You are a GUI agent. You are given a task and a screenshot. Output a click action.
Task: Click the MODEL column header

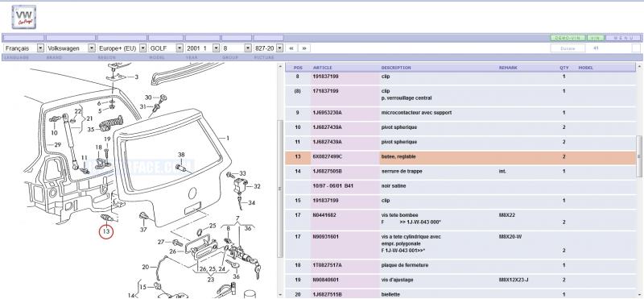click(586, 68)
